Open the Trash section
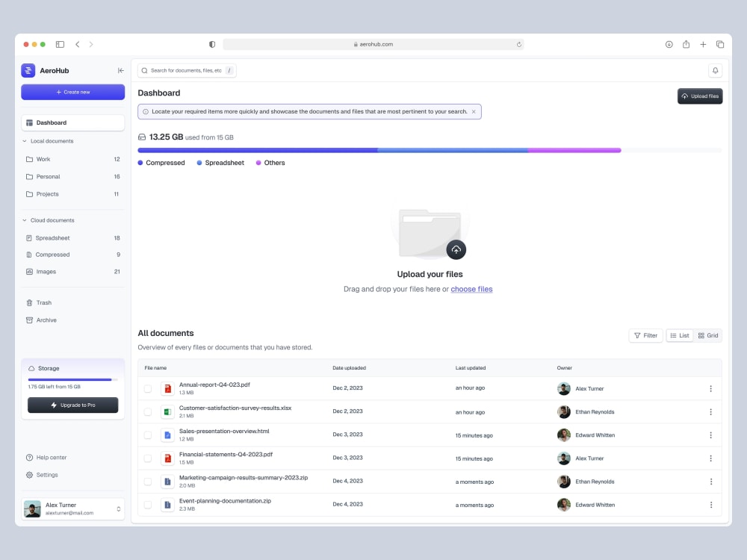 point(43,302)
